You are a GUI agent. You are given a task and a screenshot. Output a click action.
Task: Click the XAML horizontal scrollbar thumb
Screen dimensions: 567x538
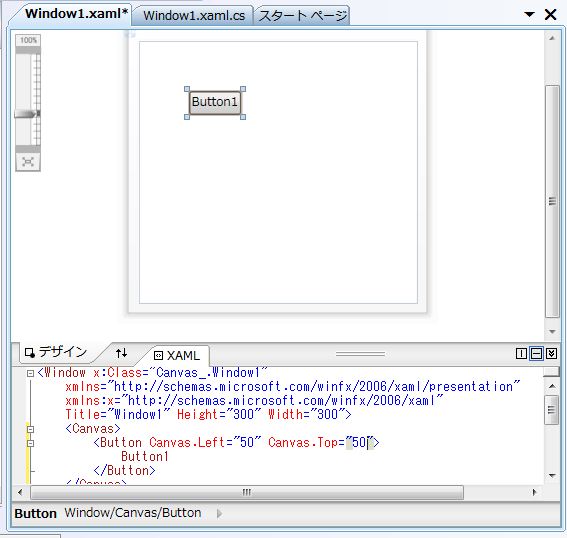pyautogui.click(x=247, y=492)
